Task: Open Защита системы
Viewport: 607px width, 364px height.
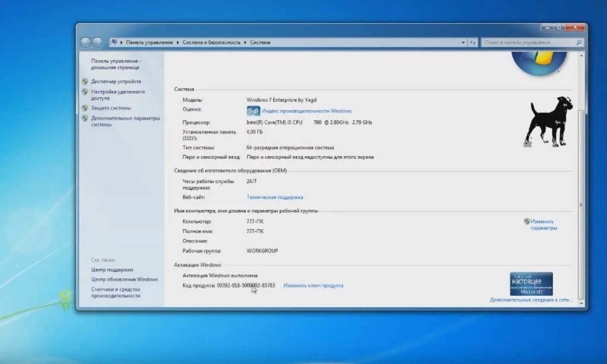Action: [111, 108]
